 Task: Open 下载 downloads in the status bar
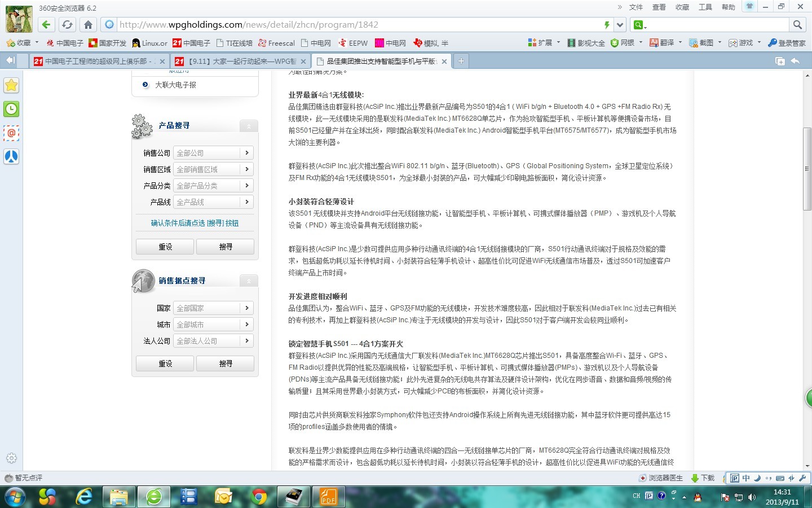[x=703, y=478]
